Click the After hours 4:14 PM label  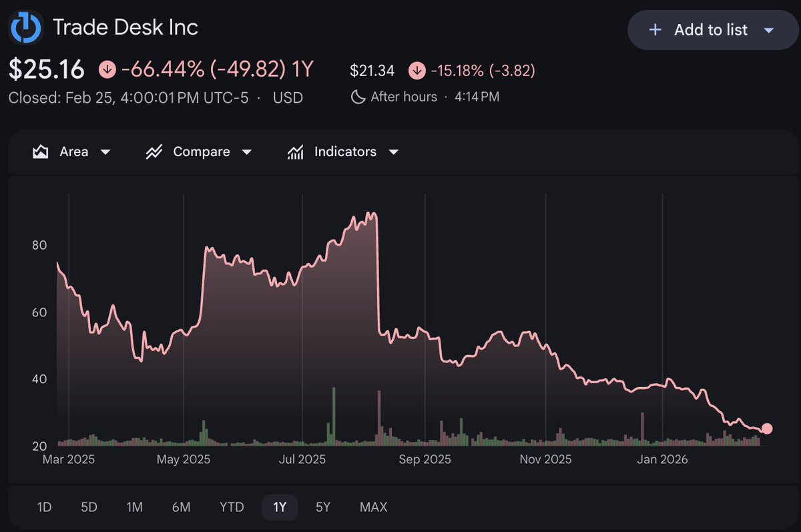435,97
